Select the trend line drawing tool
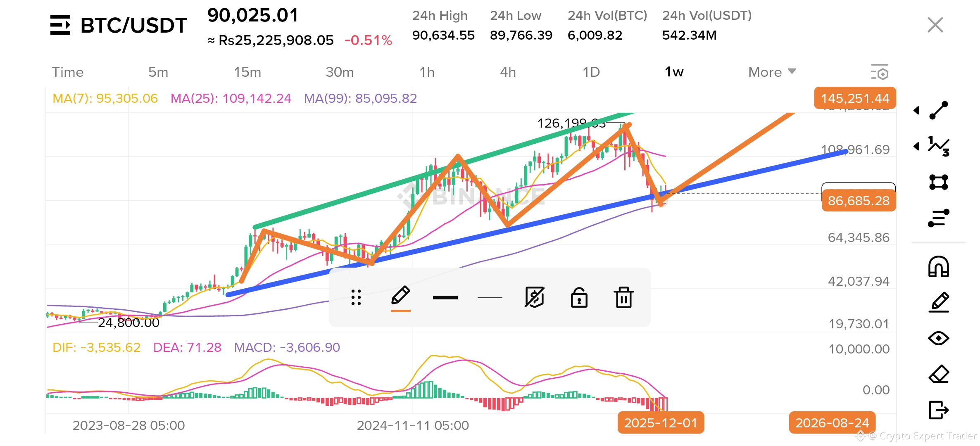This screenshot has height=446, width=980. tap(939, 110)
